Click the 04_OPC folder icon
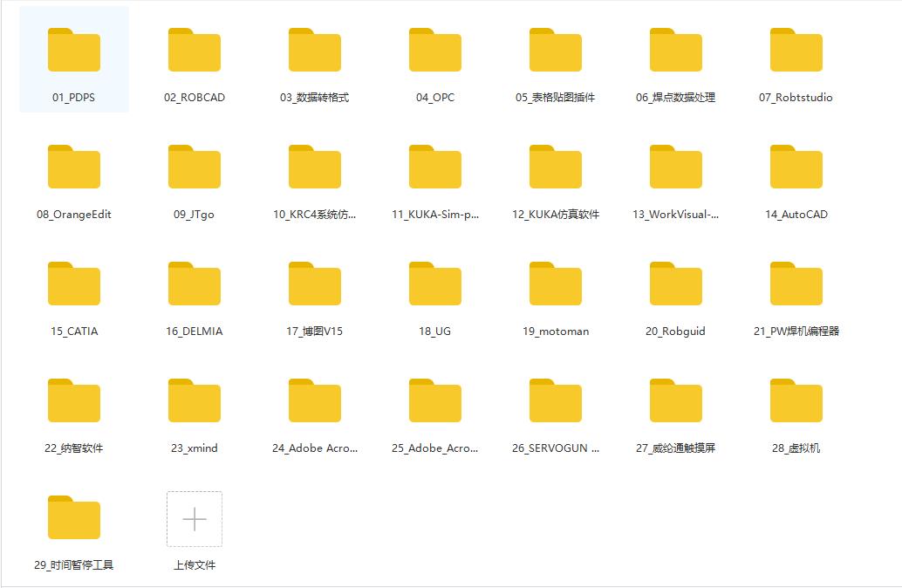 click(435, 51)
